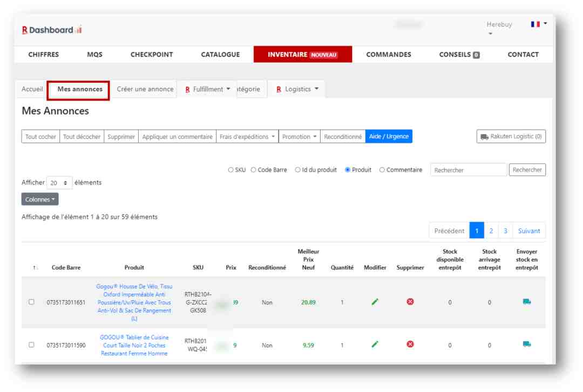
Task: Click the edit pencil for Tablier de Cuisine
Action: 375,344
